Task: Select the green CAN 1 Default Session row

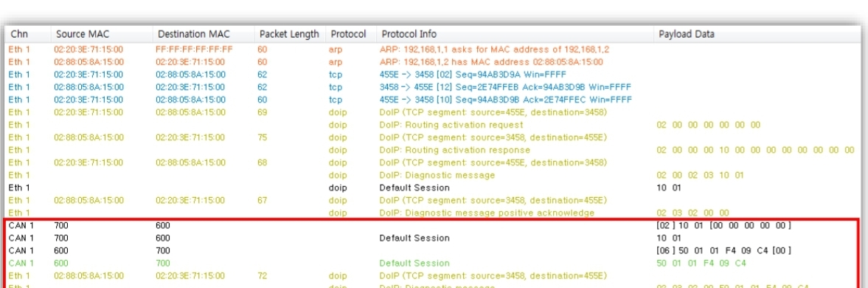Action: tap(433, 263)
